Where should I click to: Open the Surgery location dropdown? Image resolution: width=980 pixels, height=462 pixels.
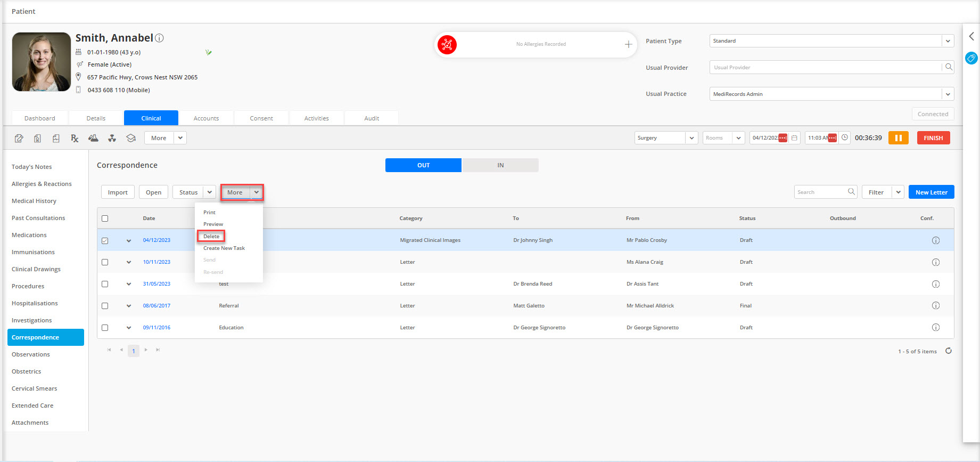tap(691, 138)
